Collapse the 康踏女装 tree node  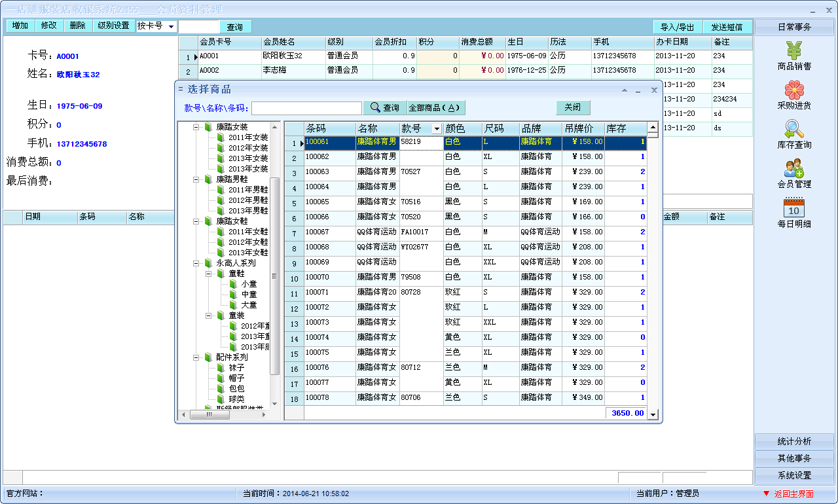click(196, 127)
